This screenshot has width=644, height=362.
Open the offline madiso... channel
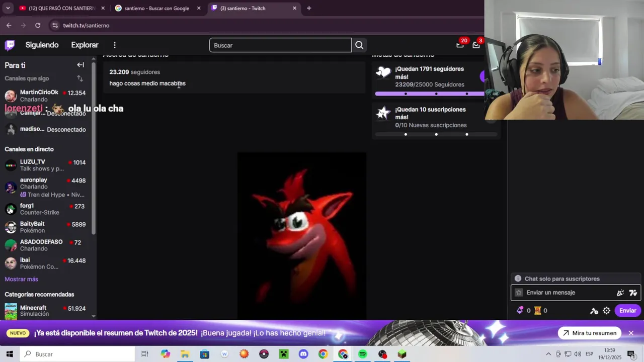(x=45, y=129)
